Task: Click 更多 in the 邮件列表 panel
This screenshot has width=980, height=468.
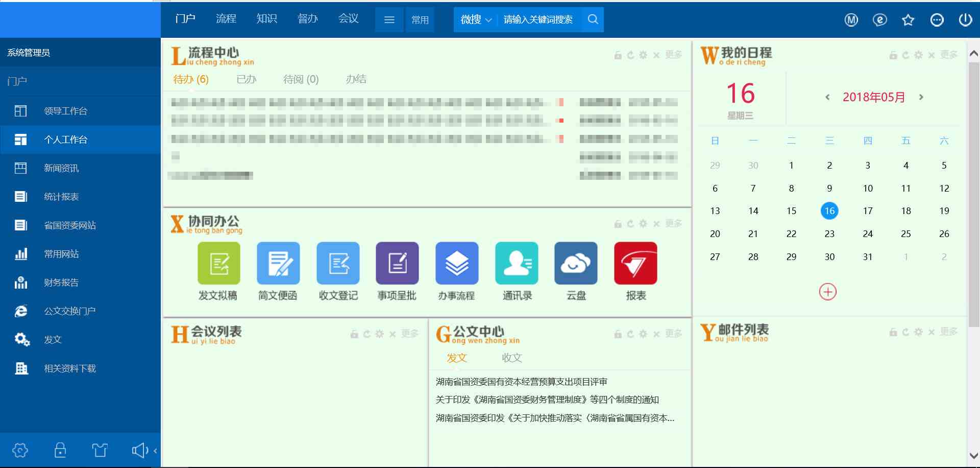Action: [948, 332]
